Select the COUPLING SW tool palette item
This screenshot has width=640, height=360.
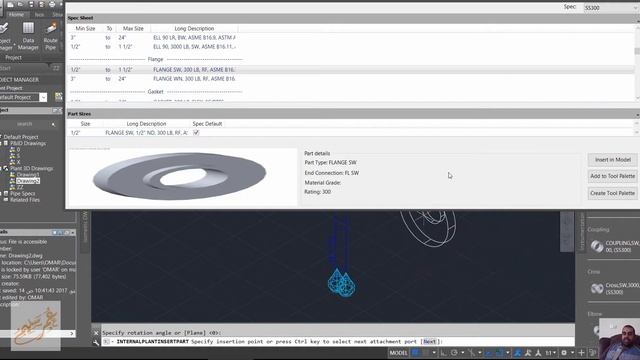coord(614,246)
